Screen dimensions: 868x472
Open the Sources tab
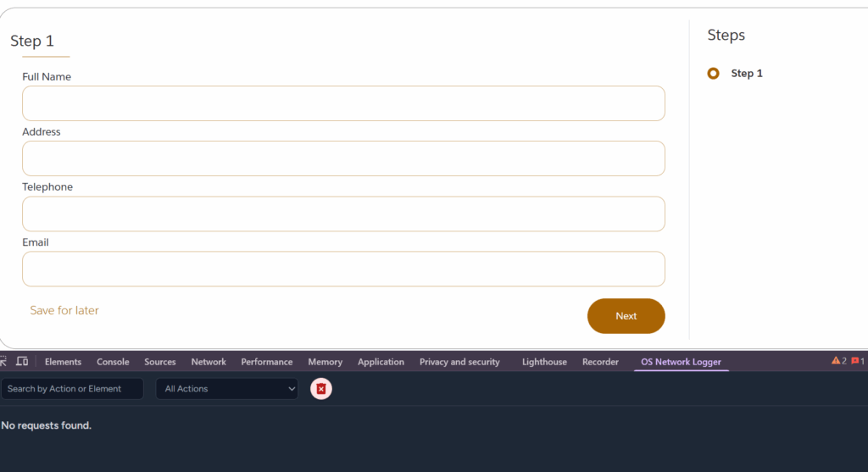[160, 362]
